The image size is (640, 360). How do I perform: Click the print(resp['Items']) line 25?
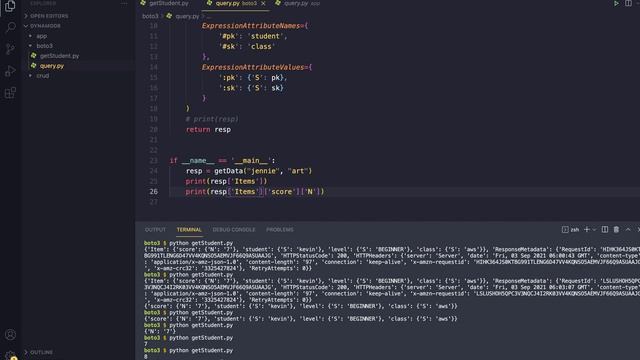pyautogui.click(x=226, y=181)
